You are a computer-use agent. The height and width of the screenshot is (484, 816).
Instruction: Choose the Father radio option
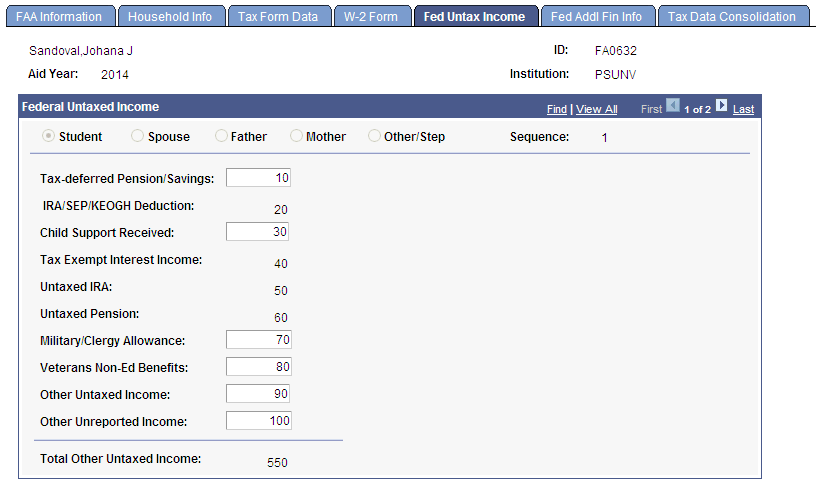[221, 136]
